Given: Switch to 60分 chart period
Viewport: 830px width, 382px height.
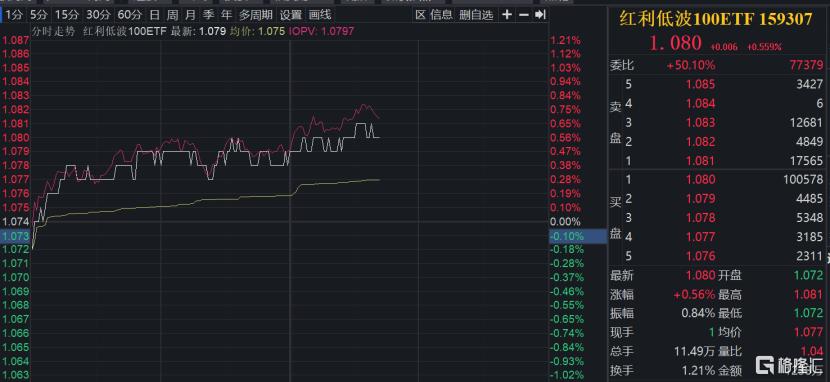Looking at the screenshot, I should click(130, 15).
